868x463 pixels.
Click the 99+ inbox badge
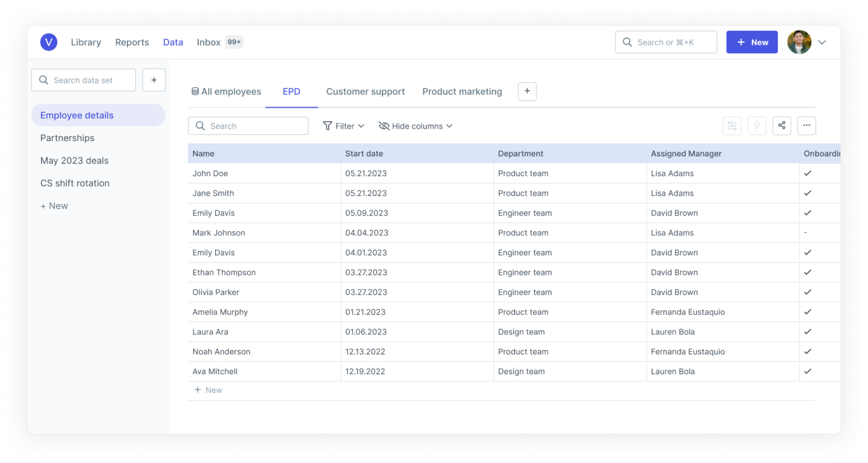(234, 42)
